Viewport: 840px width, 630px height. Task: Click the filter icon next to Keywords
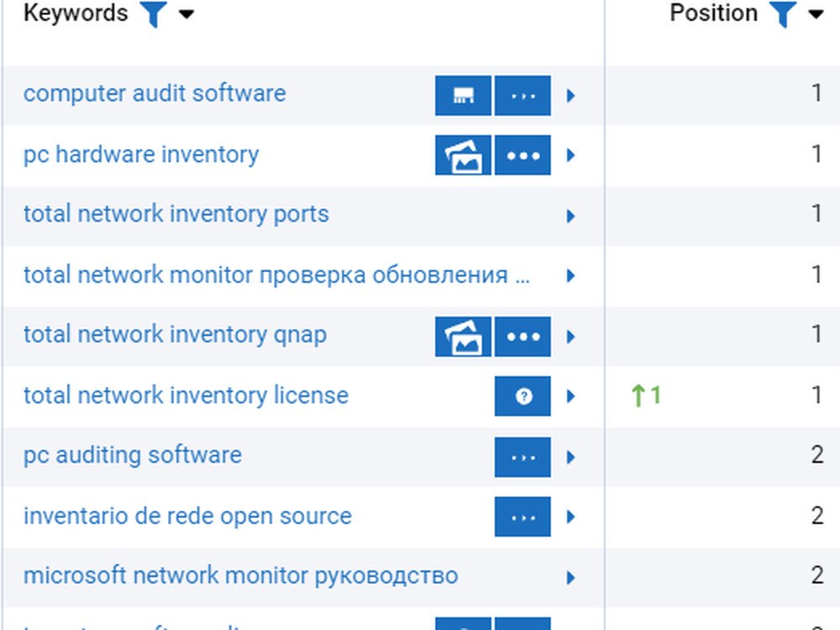tap(154, 14)
